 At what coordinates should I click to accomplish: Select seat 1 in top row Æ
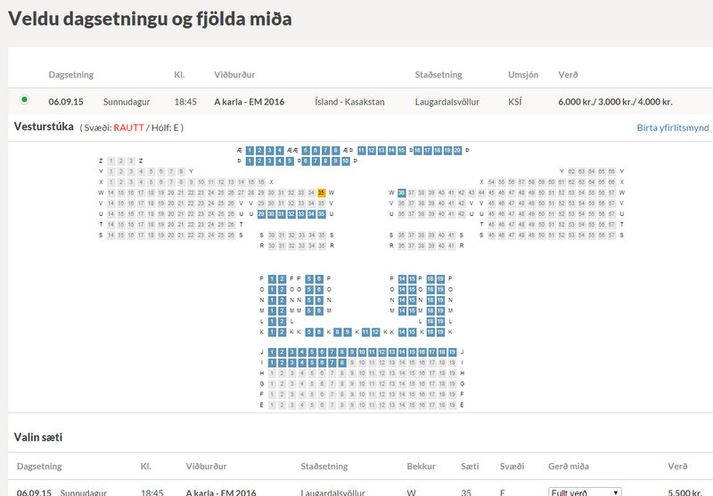[250, 150]
